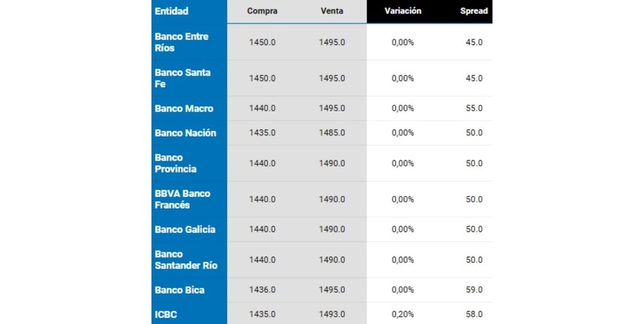
Task: Open the Banco Provincia row label
Action: point(175,163)
